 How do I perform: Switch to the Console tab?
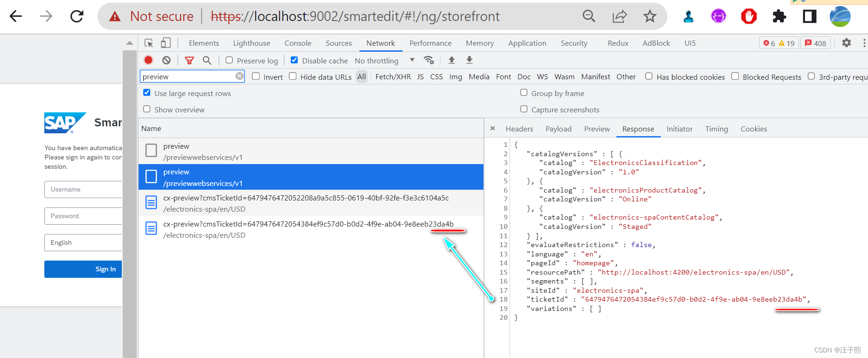(298, 43)
